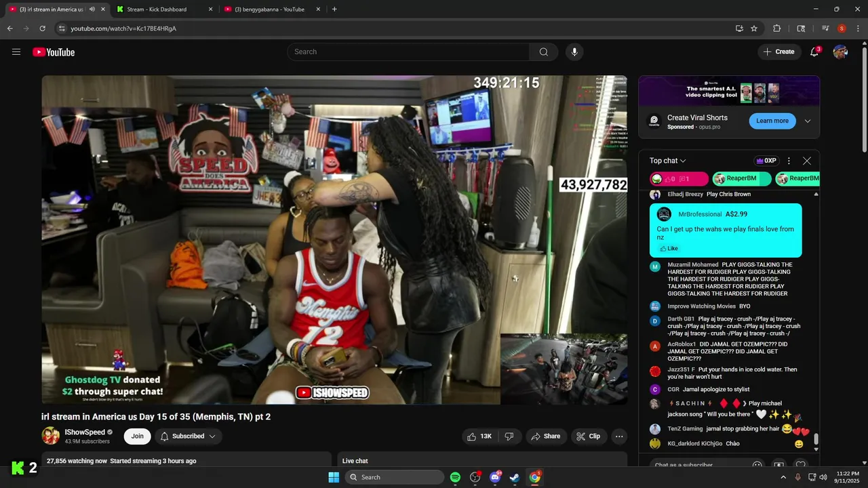Clip the stream with the Clip button

pyautogui.click(x=588, y=436)
